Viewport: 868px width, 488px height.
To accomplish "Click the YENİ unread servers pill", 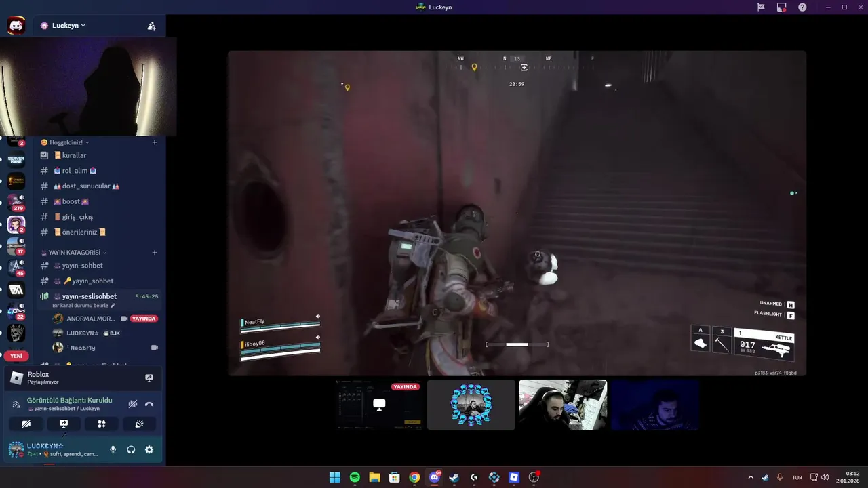I will point(16,356).
